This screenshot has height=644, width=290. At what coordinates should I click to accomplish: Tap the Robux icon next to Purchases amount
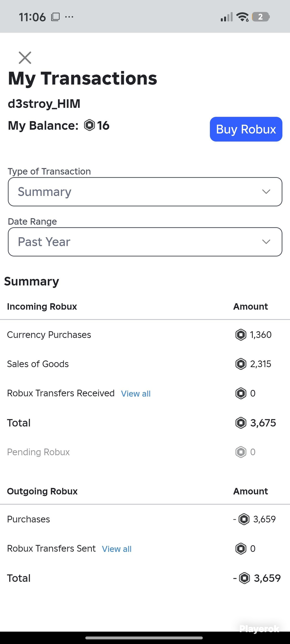244,519
